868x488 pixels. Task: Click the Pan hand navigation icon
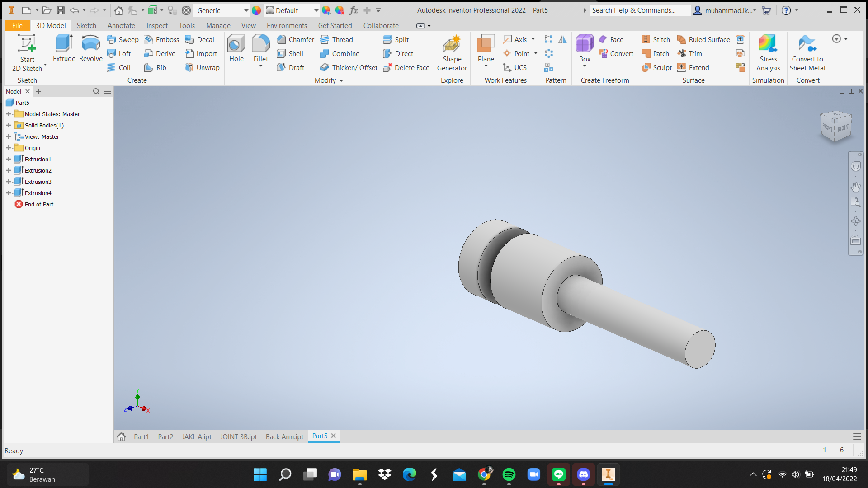point(855,186)
